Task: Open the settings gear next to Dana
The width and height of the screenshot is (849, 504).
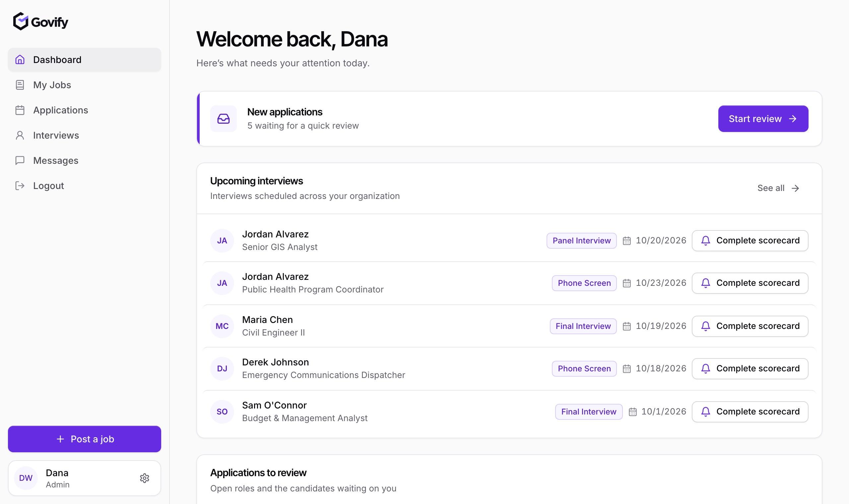Action: 145,478
